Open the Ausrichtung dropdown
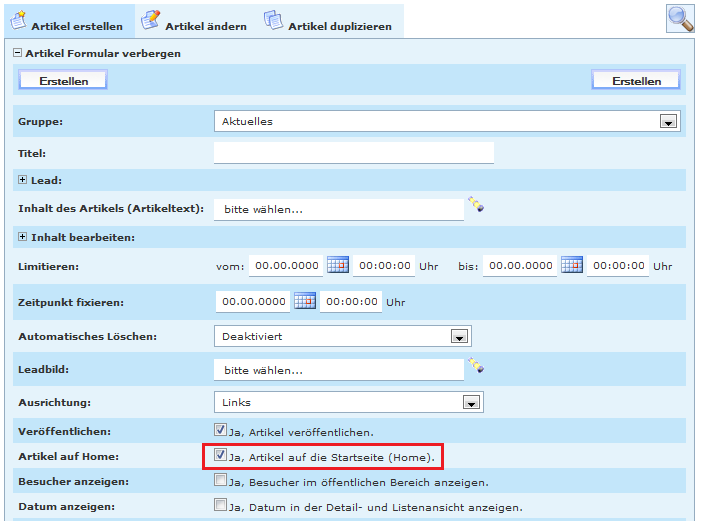 [471, 403]
